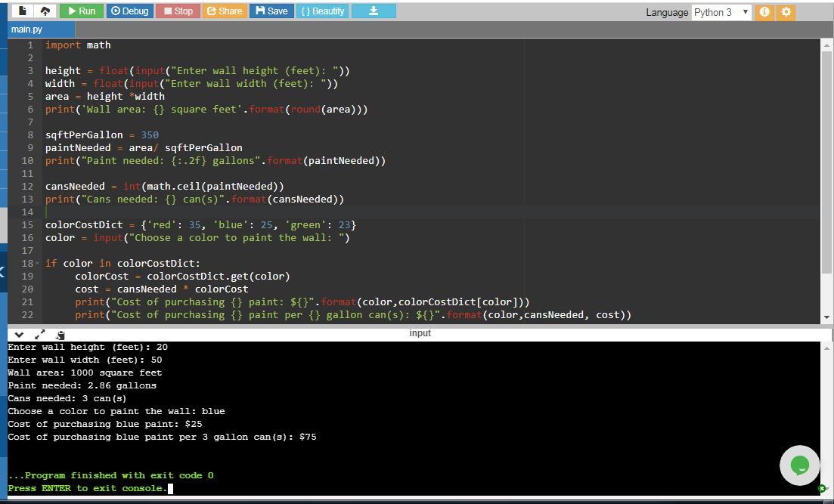Screen dimensions: 834x504
Task: Fold the code block at line 18
Action: 36,264
